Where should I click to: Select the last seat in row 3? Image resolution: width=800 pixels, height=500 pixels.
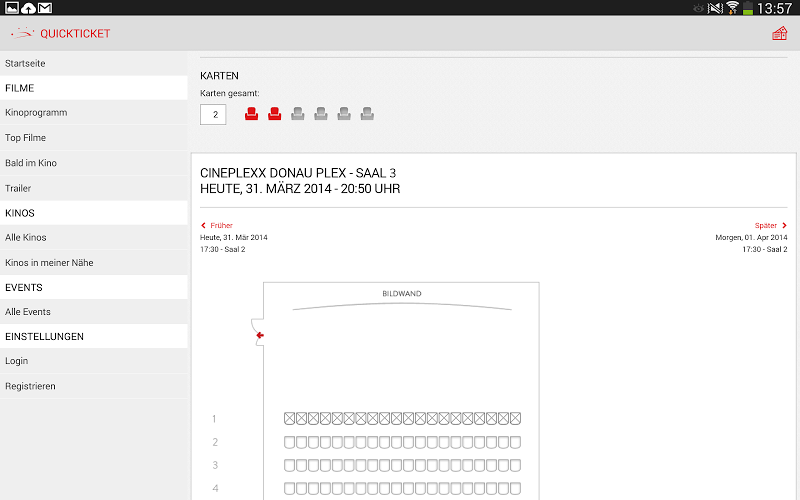coord(515,465)
